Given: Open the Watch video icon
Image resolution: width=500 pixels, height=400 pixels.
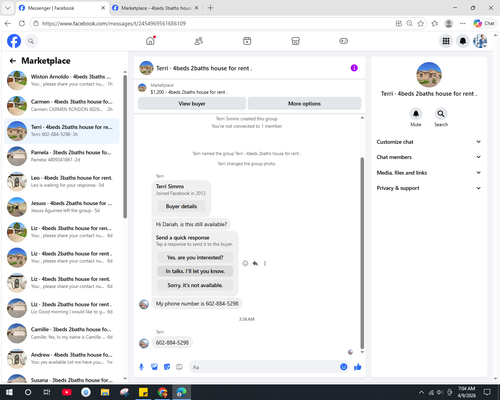Looking at the screenshot, I should coord(247,41).
